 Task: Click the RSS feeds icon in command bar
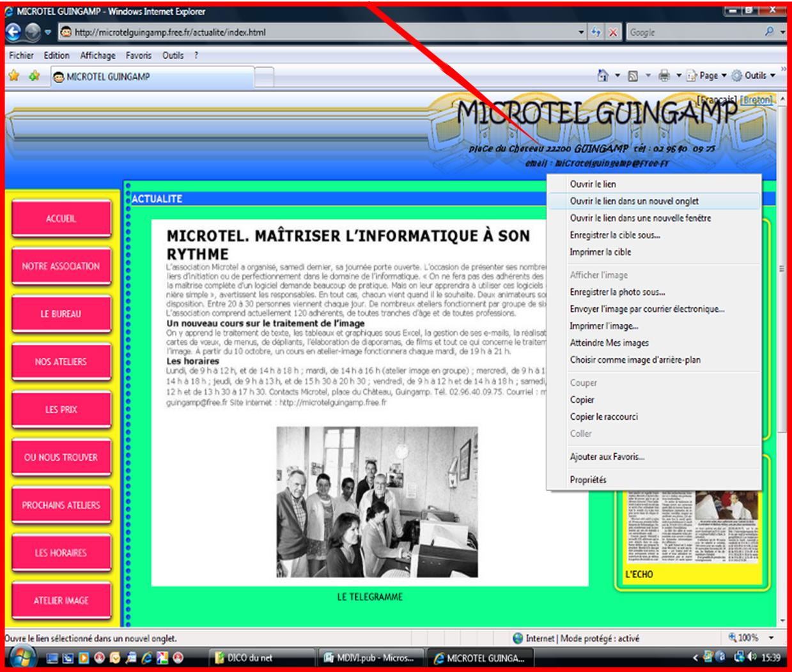pyautogui.click(x=633, y=76)
